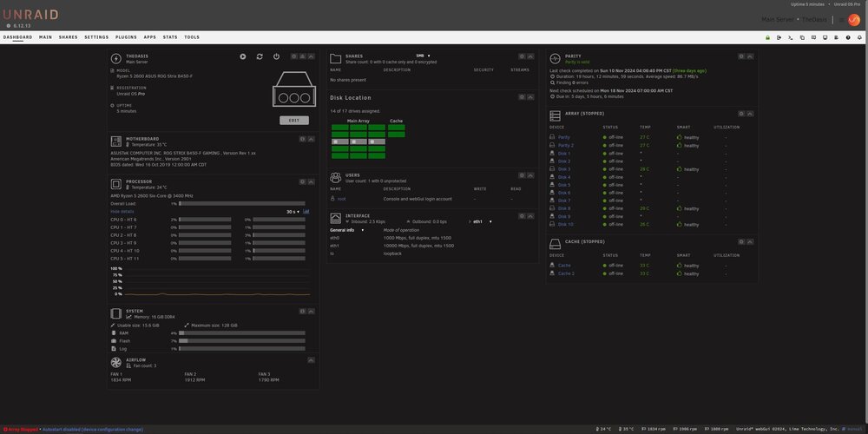Click the system info monitor icon
Viewport: 868px width, 434px height.
825,37
